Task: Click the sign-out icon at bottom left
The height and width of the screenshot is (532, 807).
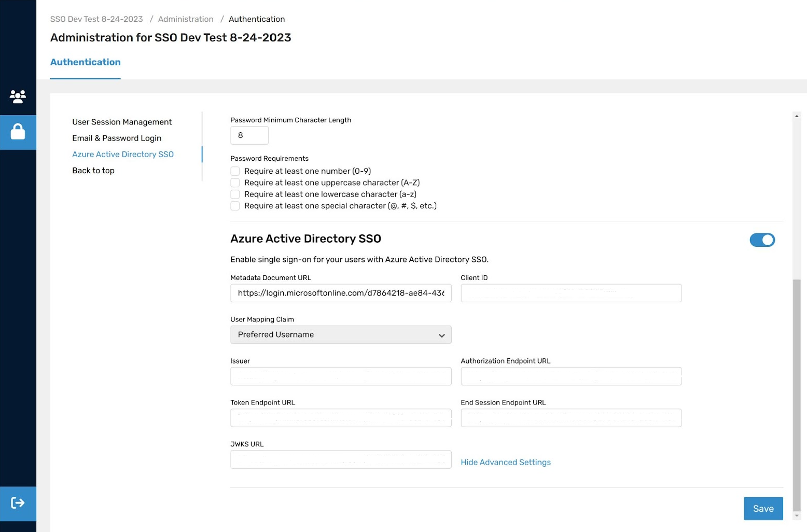Action: pyautogui.click(x=18, y=502)
